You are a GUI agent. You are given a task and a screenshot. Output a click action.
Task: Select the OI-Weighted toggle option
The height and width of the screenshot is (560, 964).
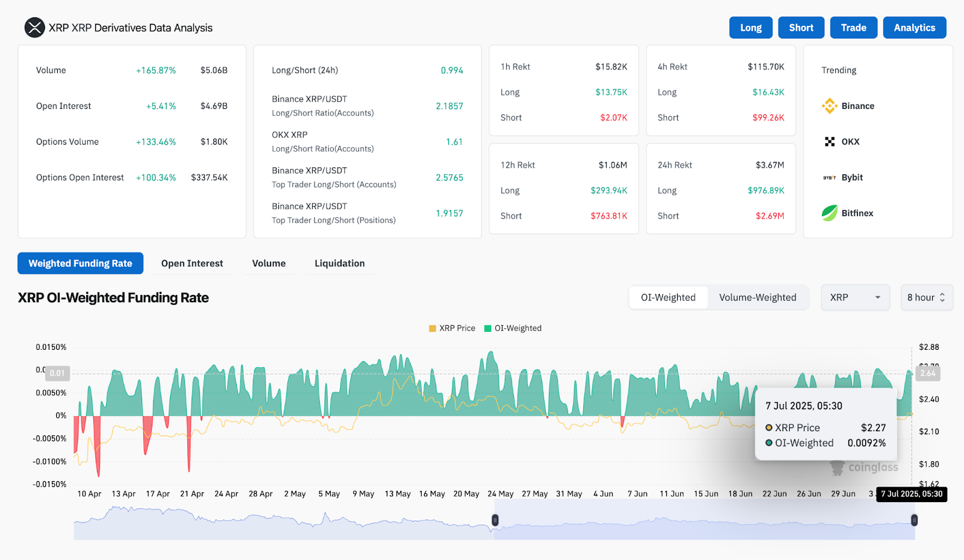pos(668,297)
